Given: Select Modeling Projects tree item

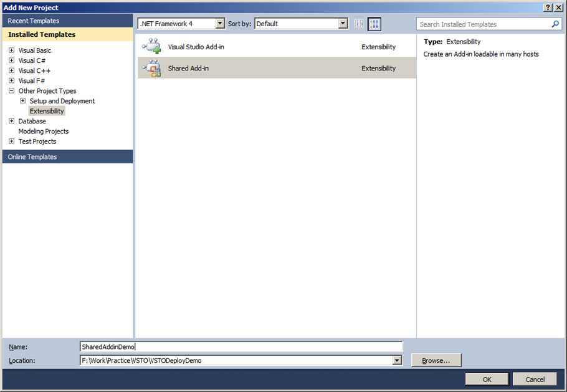Looking at the screenshot, I should pyautogui.click(x=44, y=131).
